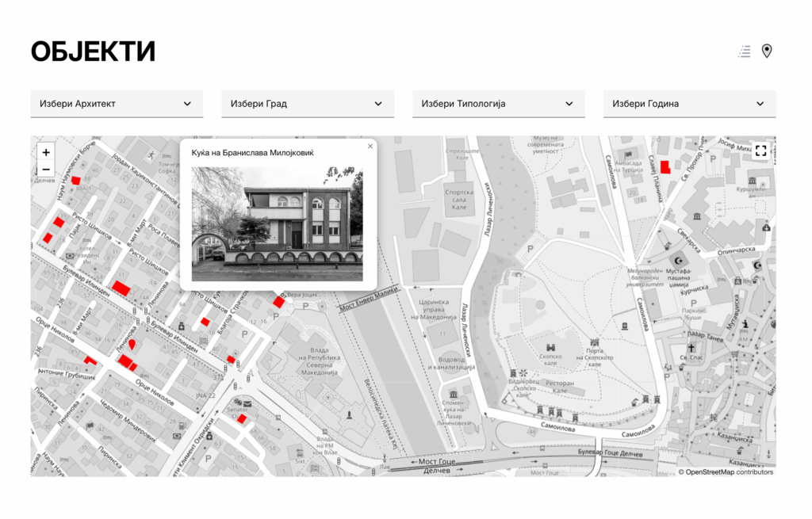The width and height of the screenshot is (812, 519).
Task: Click the Водовод и канализација label
Action: (451, 363)
